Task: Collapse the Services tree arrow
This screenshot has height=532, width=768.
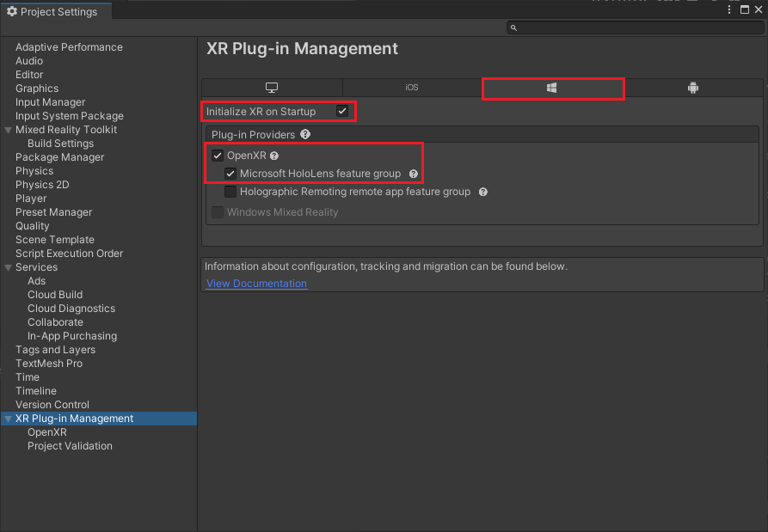Action: (9, 267)
